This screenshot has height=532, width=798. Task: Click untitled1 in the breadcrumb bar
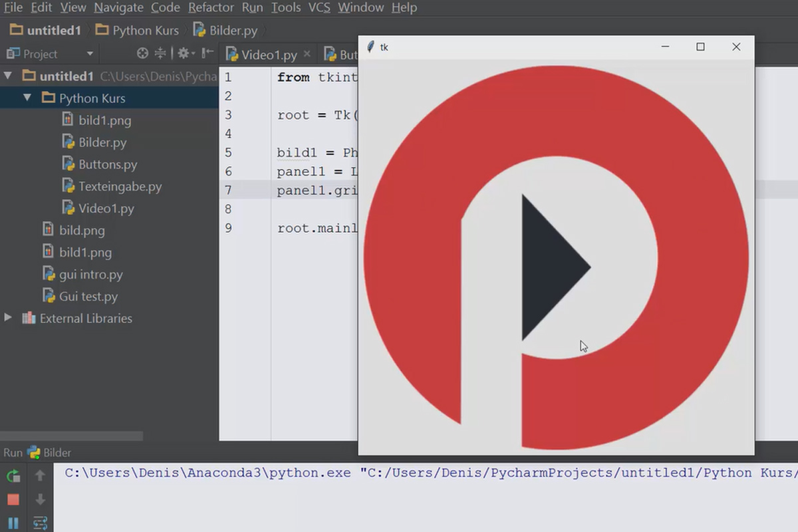click(46, 31)
